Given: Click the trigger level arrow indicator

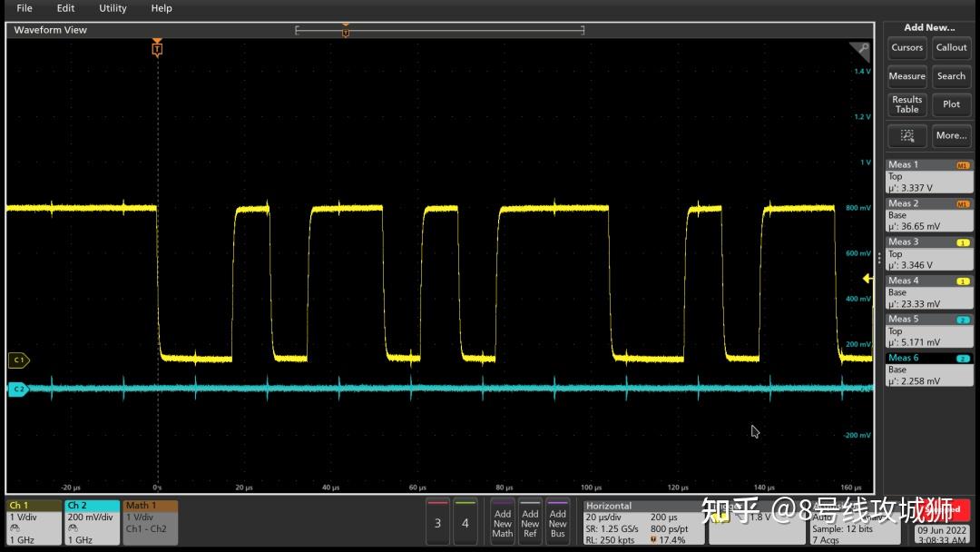Looking at the screenshot, I should 867,278.
